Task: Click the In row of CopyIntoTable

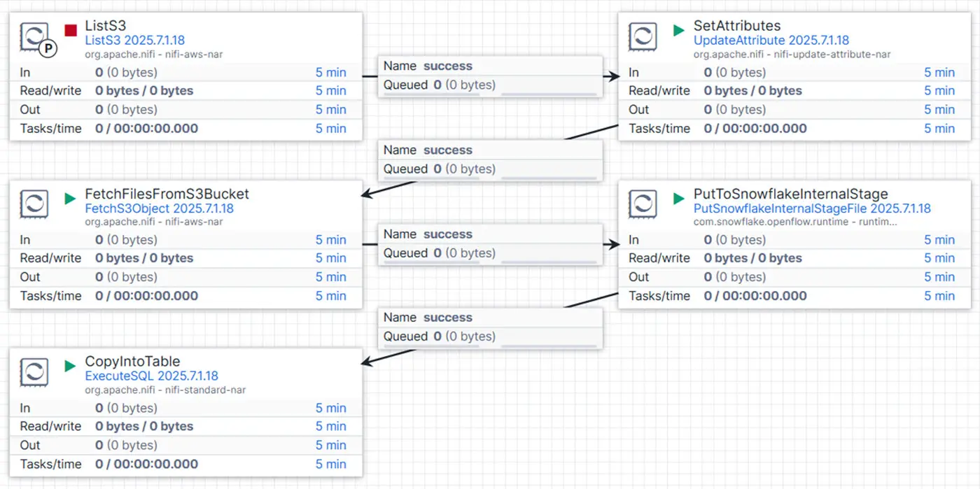Action: (185, 408)
